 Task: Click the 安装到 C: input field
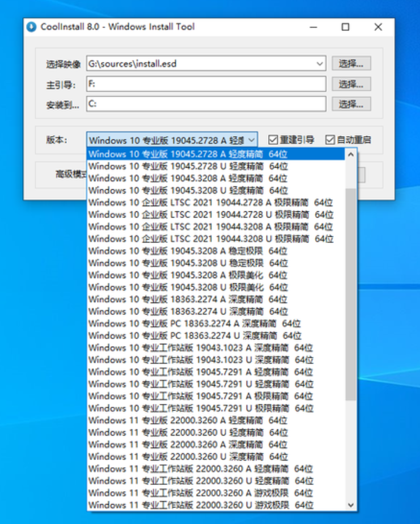(206, 104)
